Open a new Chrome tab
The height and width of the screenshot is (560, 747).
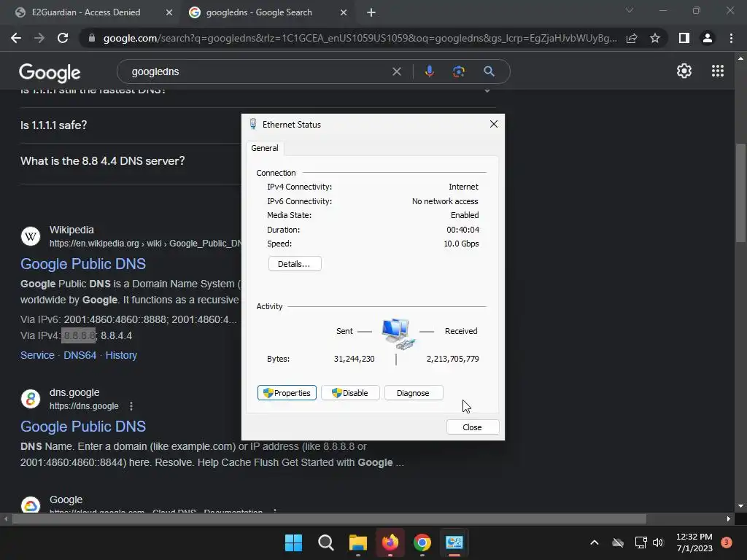pos(371,13)
